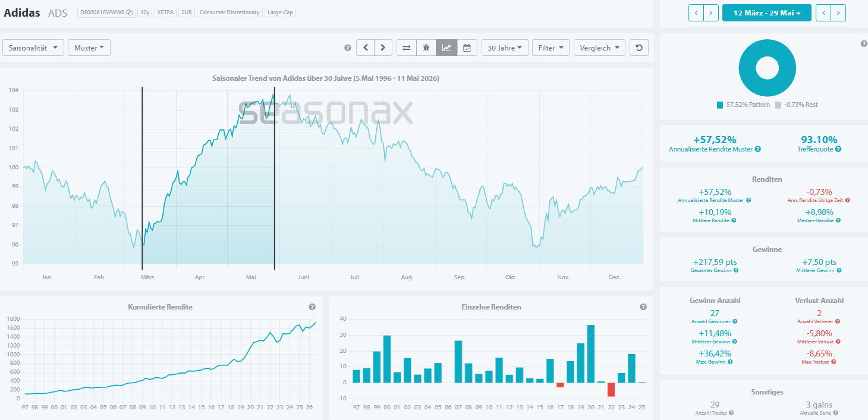
Task: Click the first left arrow before the date range
Action: 696,12
